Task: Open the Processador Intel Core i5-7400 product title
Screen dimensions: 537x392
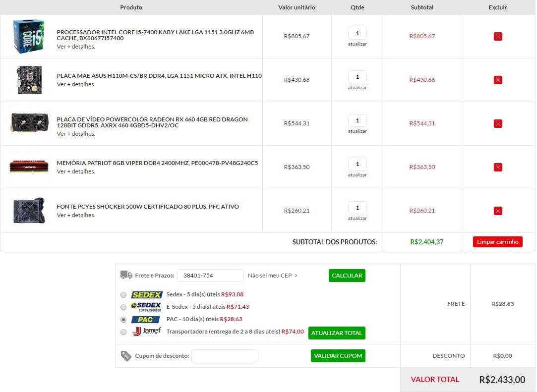Action: tap(156, 35)
